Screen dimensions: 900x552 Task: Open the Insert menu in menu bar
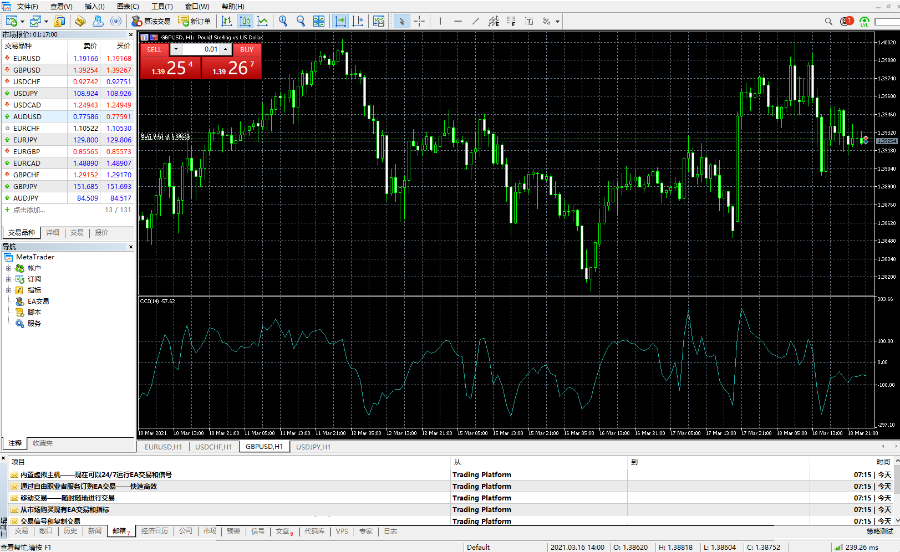point(94,6)
